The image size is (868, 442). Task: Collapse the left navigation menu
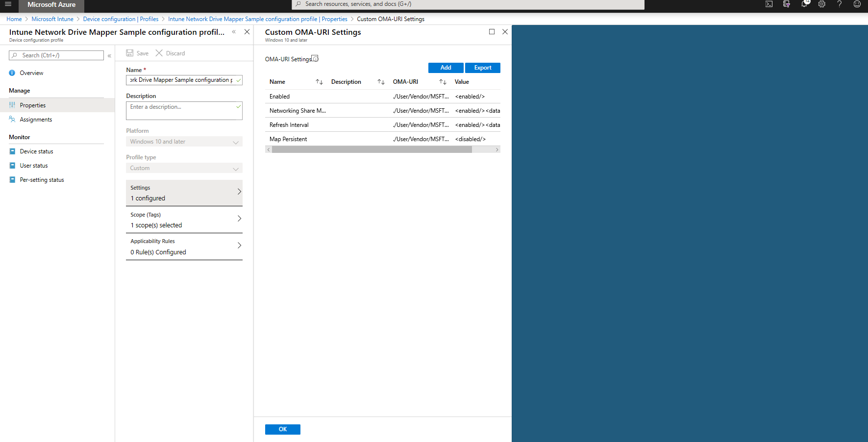tap(109, 56)
